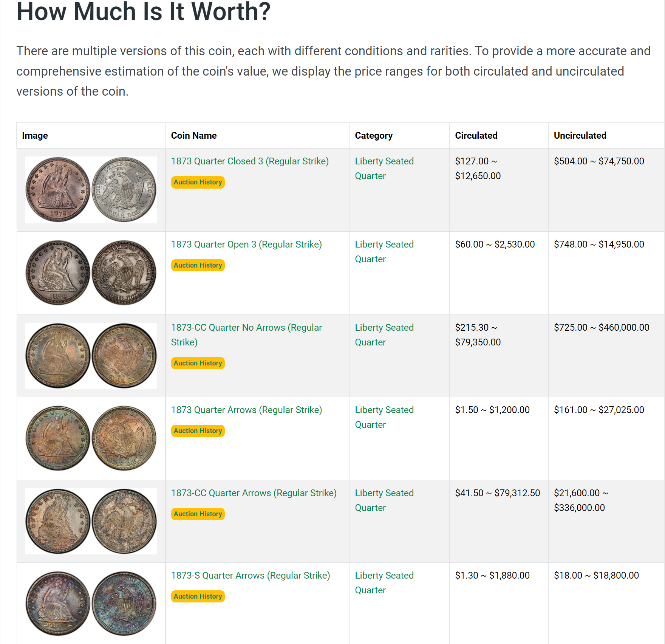View Auction History for 1873 Closed 3
This screenshot has height=644, width=665.
[x=198, y=182]
